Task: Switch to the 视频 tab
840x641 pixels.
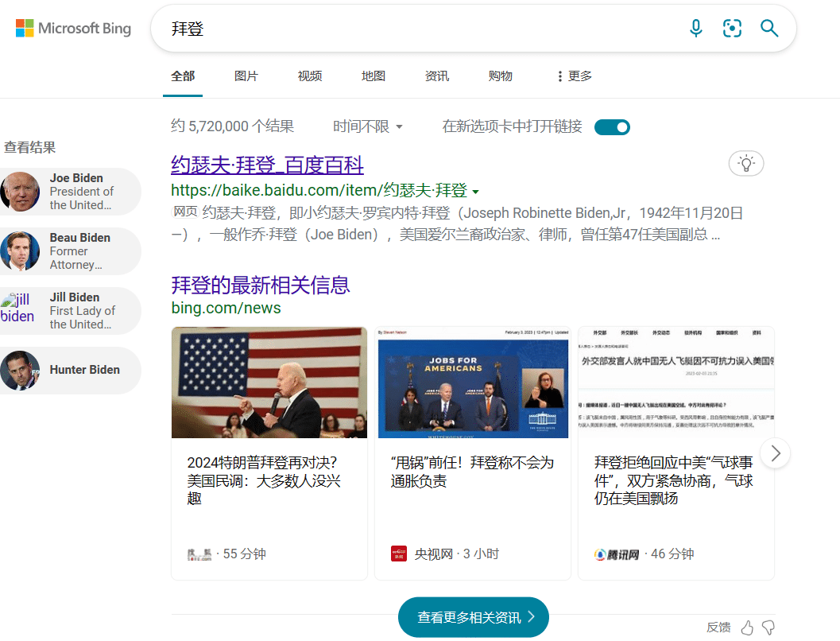Action: (310, 76)
